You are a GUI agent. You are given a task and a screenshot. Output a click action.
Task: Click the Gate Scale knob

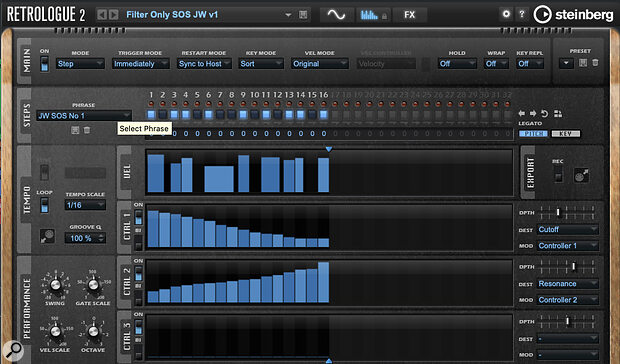[93, 284]
